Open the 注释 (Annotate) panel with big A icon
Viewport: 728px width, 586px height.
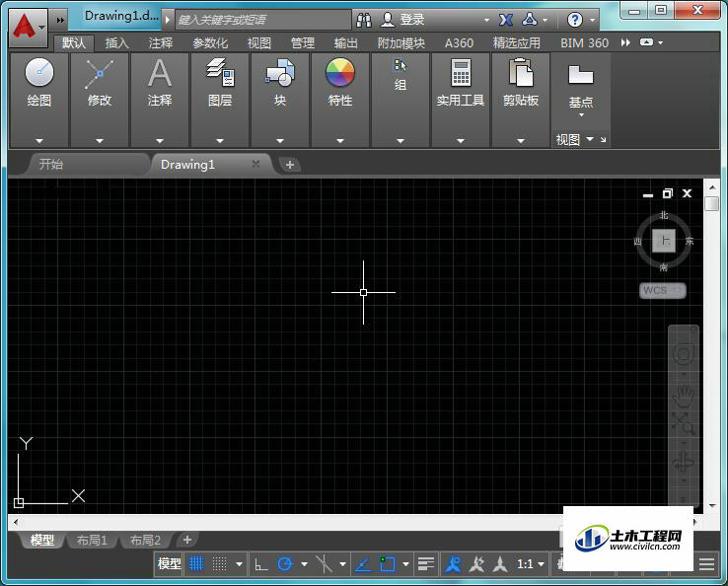tap(160, 73)
